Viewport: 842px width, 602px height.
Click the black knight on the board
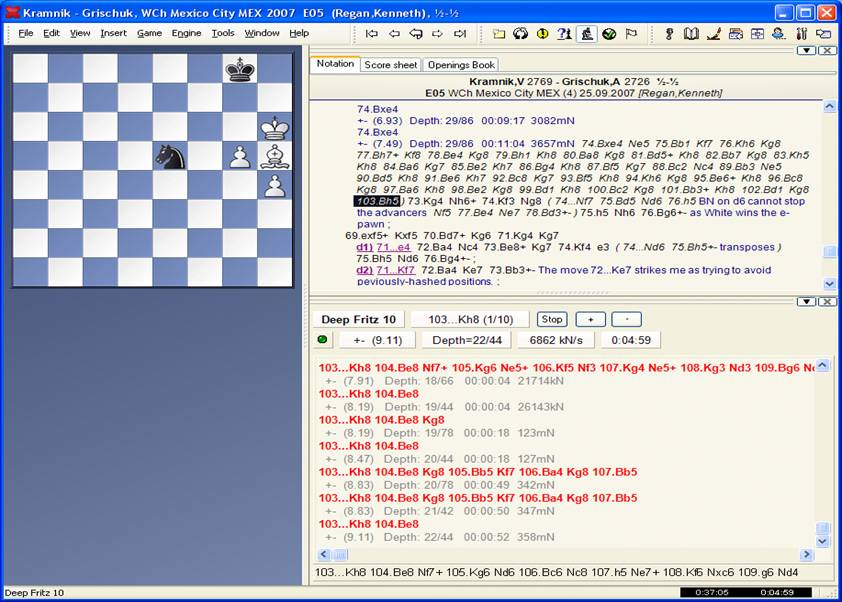169,156
